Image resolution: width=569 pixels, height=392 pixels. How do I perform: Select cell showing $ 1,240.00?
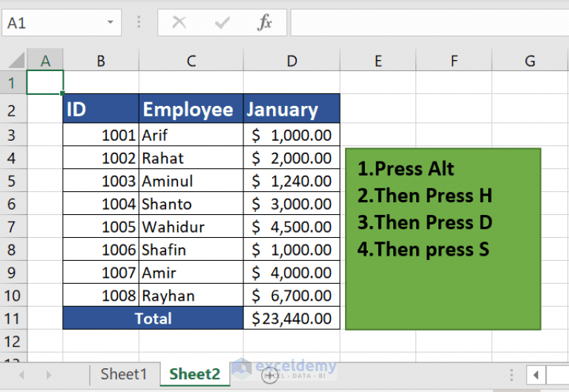[292, 181]
